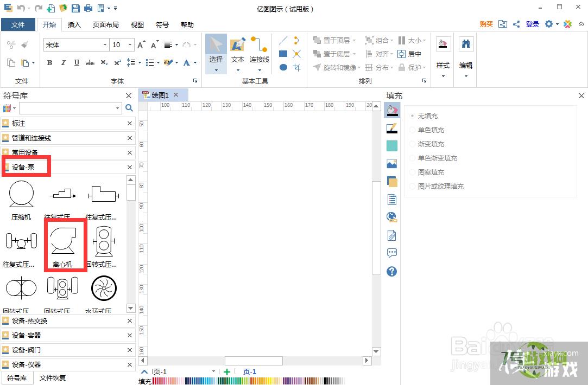Apply Underline formatting
Screen dimensions: 588x385
[77, 62]
